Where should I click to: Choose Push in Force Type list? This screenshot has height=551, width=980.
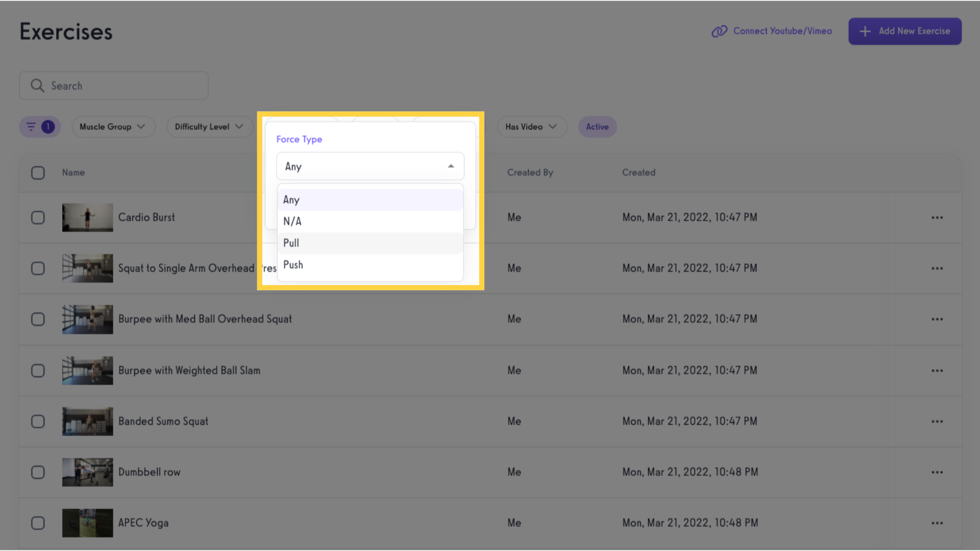(370, 265)
